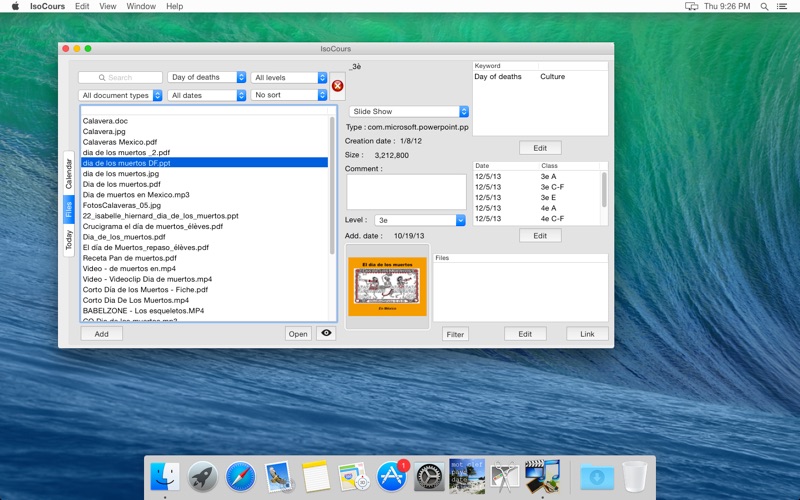The width and height of the screenshot is (800, 500).
Task: Click the Link button
Action: pyautogui.click(x=587, y=334)
